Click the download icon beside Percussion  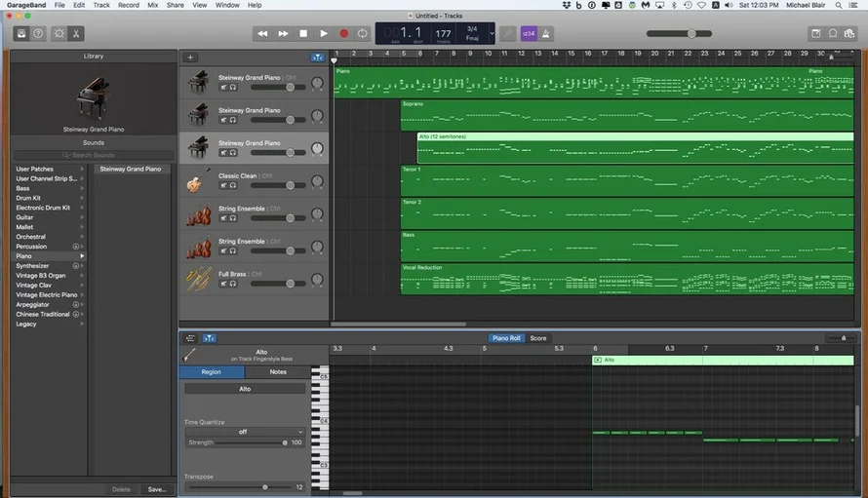(76, 247)
